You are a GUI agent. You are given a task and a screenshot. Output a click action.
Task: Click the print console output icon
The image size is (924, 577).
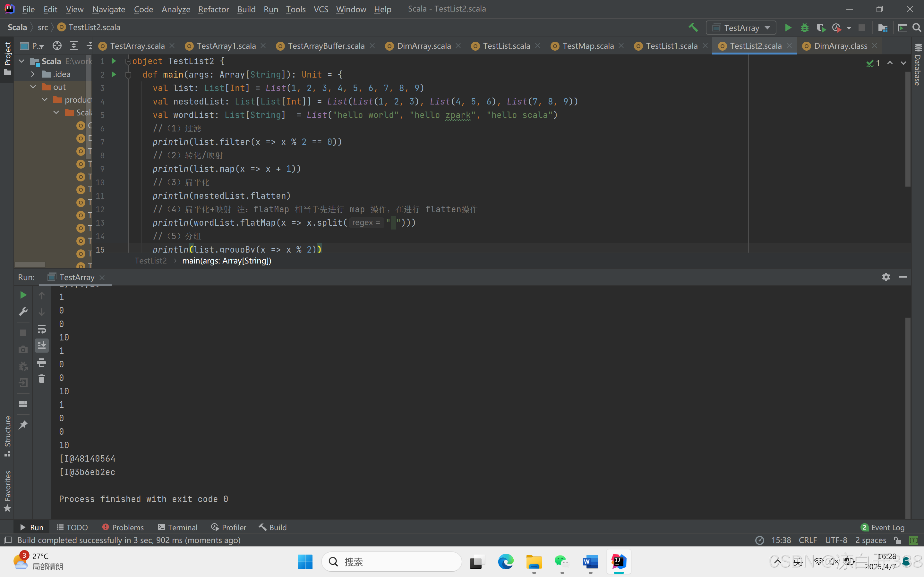click(x=42, y=362)
